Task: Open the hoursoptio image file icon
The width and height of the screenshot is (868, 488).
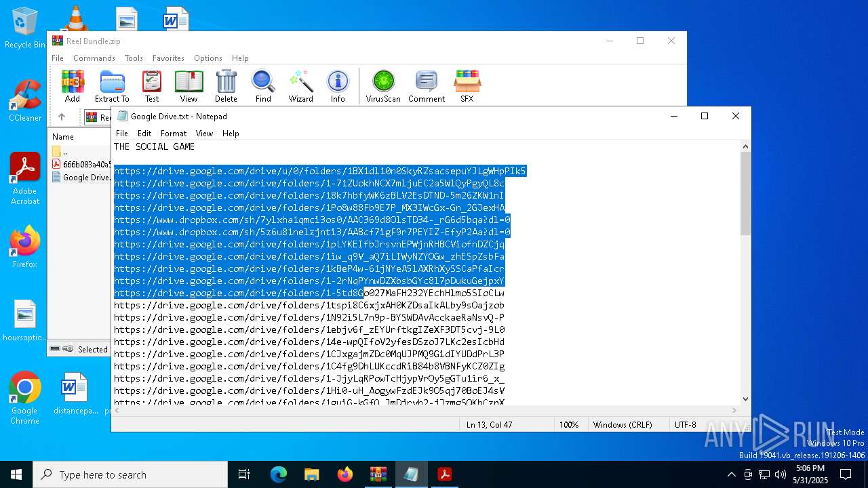Action: tap(24, 321)
